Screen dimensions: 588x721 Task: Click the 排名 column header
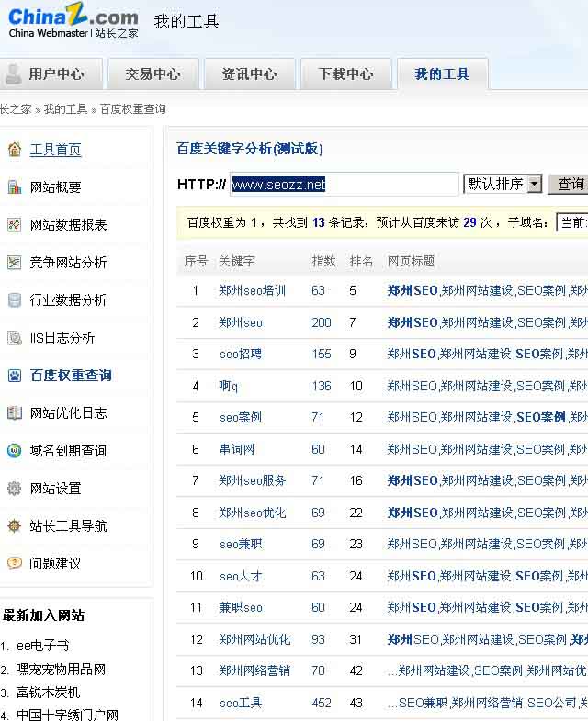click(361, 261)
